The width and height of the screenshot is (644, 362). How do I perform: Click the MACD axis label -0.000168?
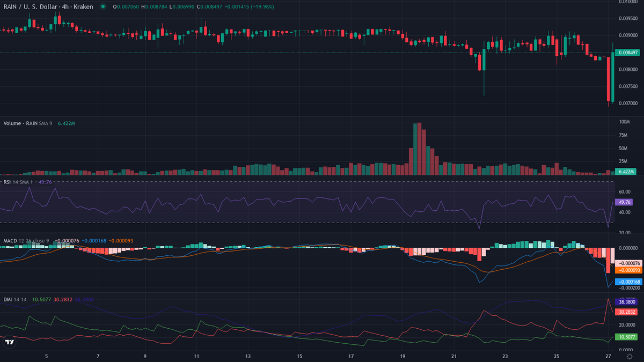tap(628, 282)
